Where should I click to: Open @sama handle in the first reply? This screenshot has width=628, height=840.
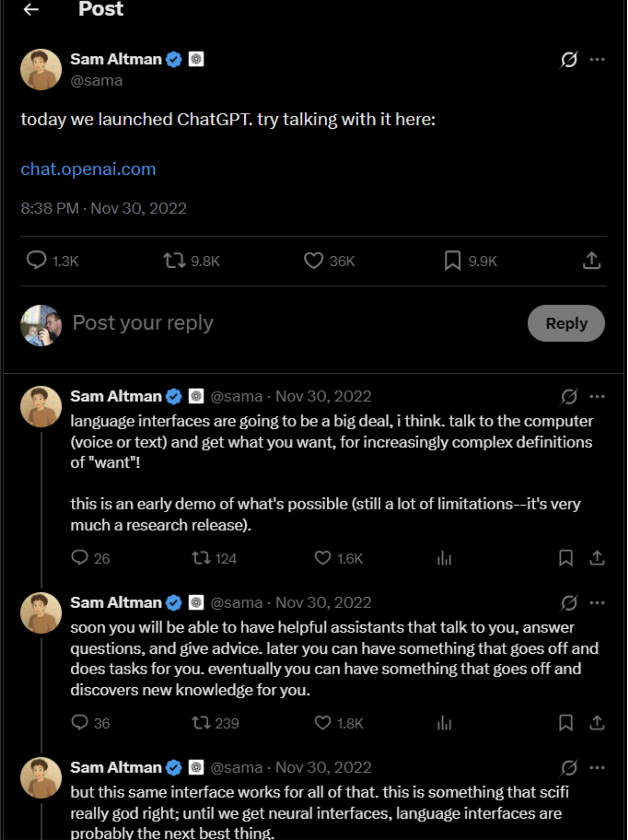pos(236,397)
